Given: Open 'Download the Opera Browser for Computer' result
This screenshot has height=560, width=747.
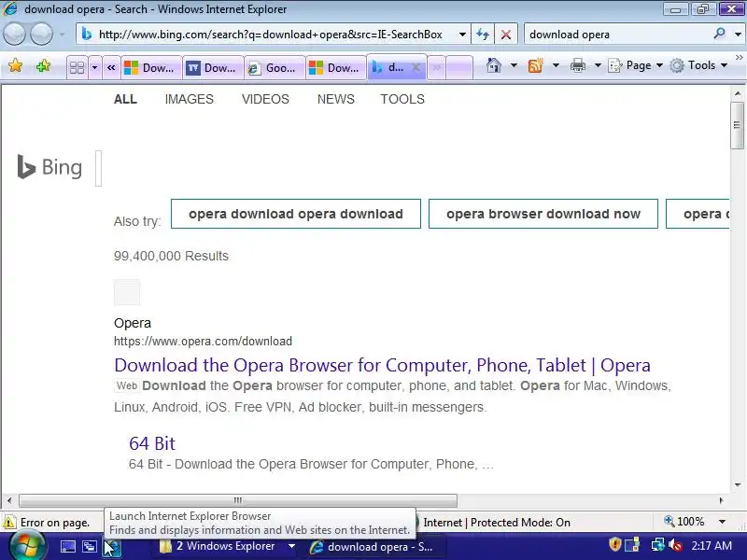Looking at the screenshot, I should [382, 365].
